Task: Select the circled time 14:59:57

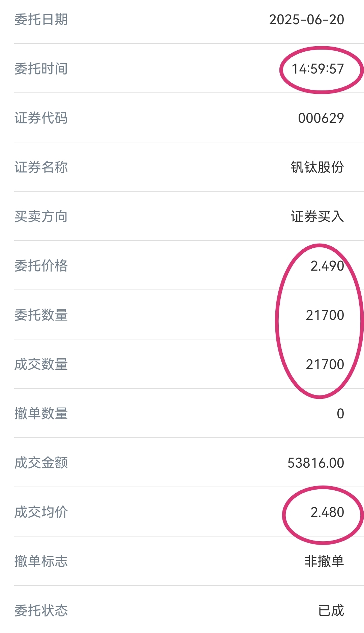Action: click(318, 69)
